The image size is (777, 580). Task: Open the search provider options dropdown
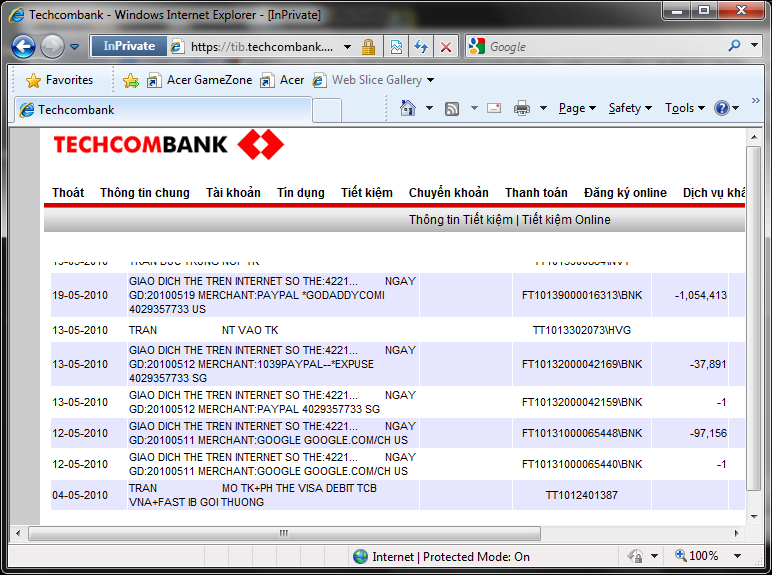click(754, 45)
